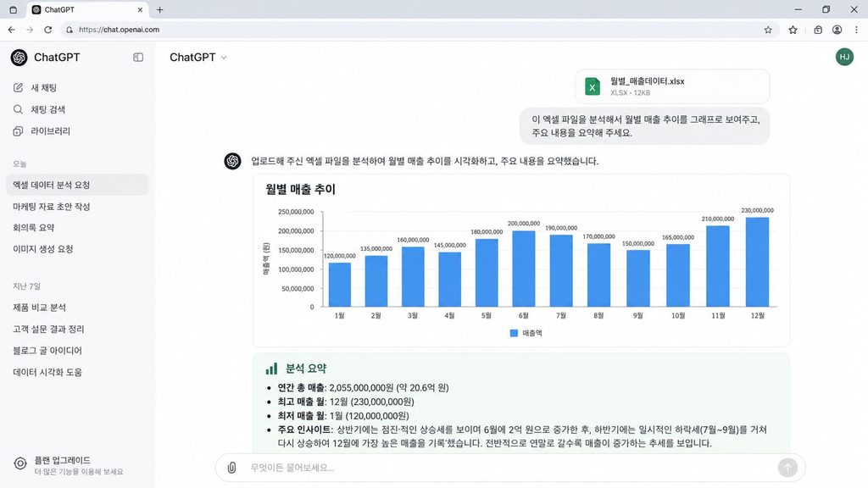
Task: Open the 마케팅 자료 초안 작성 chat
Action: [77, 207]
